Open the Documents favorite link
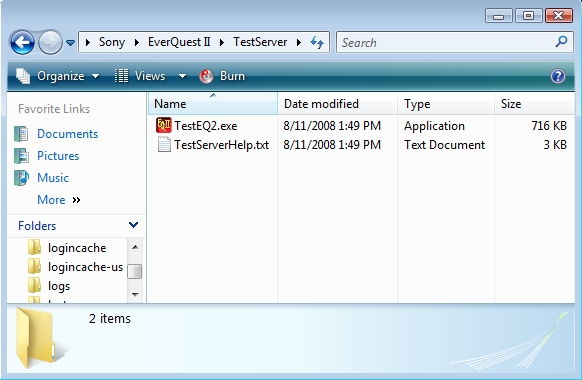 (x=68, y=134)
